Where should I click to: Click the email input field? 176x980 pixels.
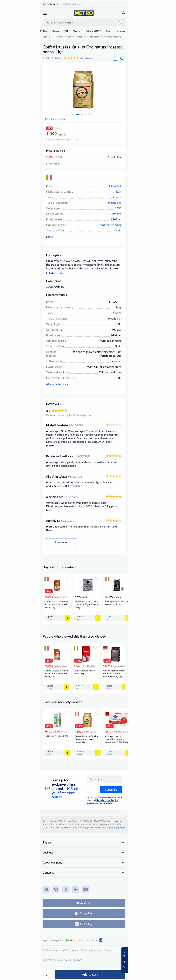point(104,779)
